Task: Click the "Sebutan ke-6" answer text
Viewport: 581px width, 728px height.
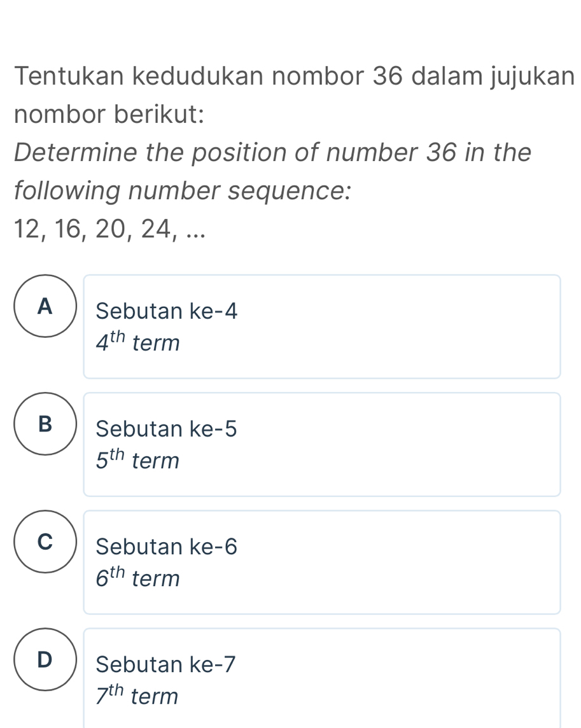Action: 166,547
